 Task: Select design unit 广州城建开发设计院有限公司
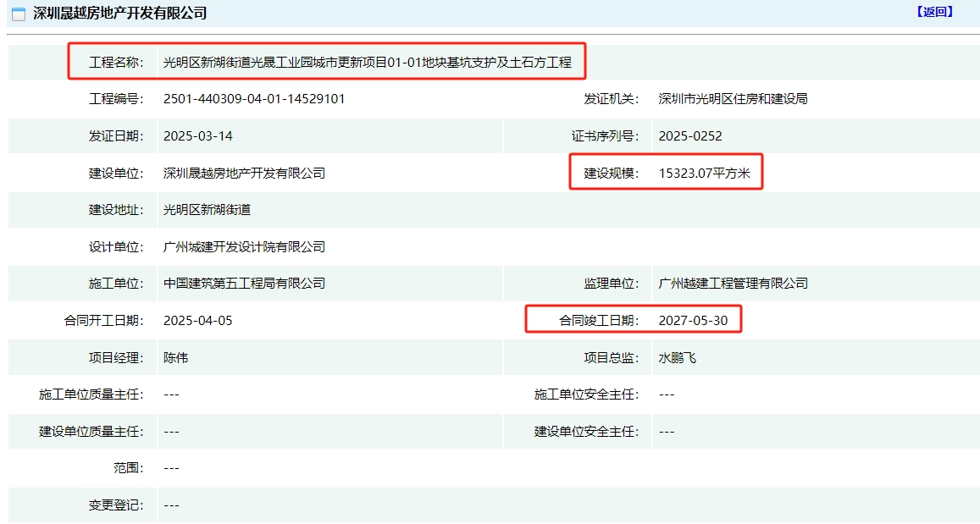(x=245, y=246)
